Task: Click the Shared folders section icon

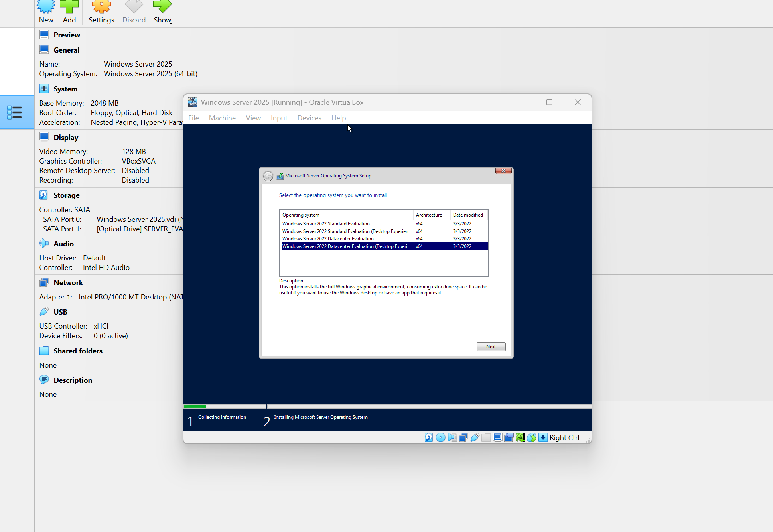Action: [44, 351]
